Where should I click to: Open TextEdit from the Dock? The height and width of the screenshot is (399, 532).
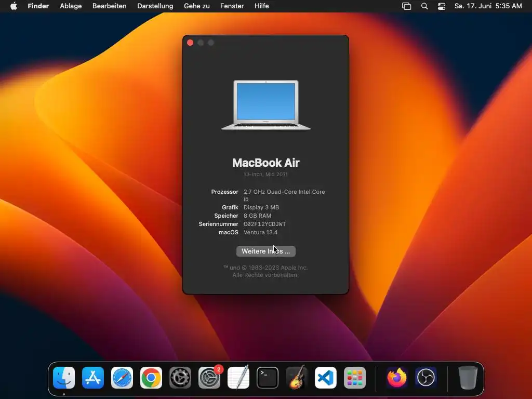238,378
